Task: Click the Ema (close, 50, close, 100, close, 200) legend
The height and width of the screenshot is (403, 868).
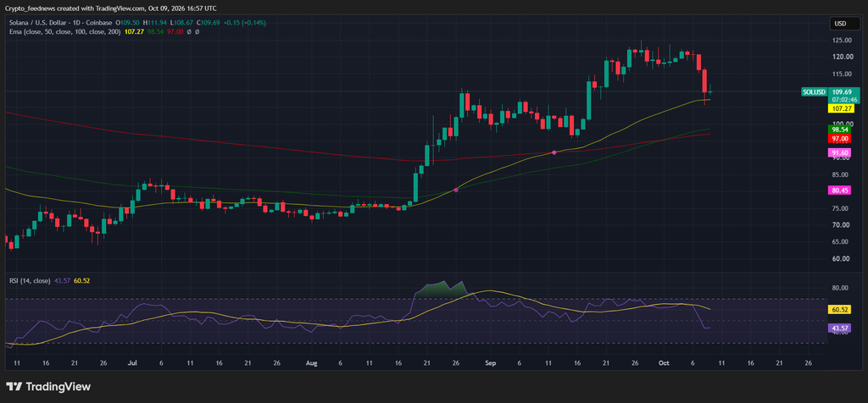Action: pos(66,31)
